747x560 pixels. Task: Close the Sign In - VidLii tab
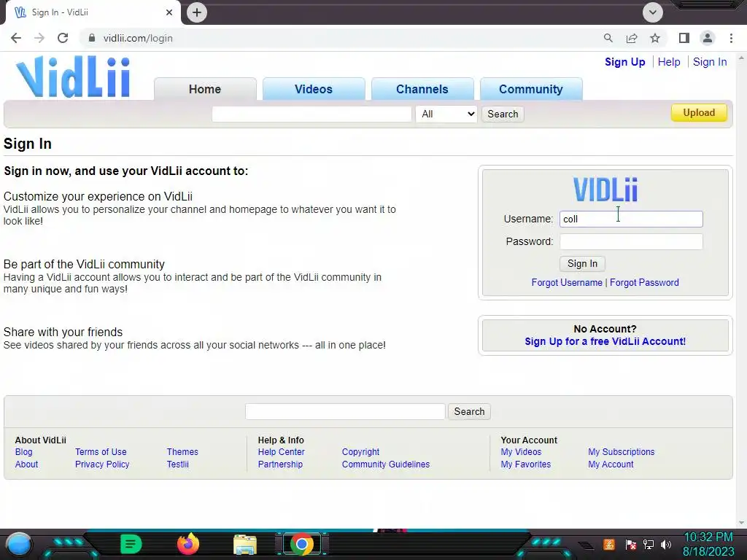point(169,12)
